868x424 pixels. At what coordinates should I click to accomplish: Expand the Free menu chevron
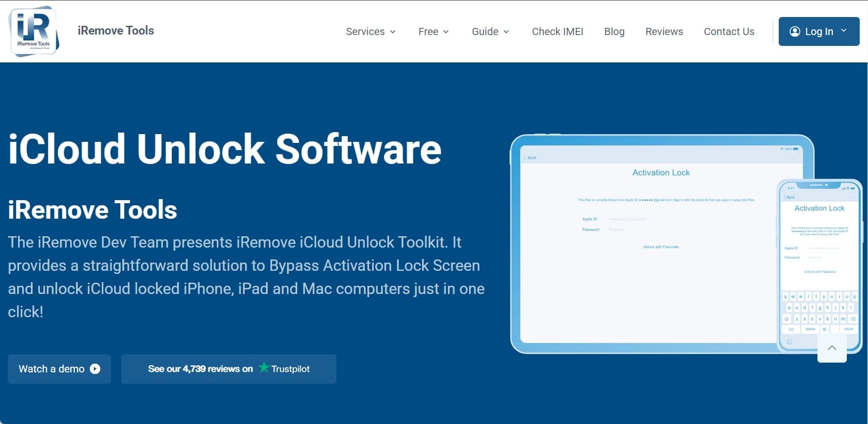pos(446,32)
